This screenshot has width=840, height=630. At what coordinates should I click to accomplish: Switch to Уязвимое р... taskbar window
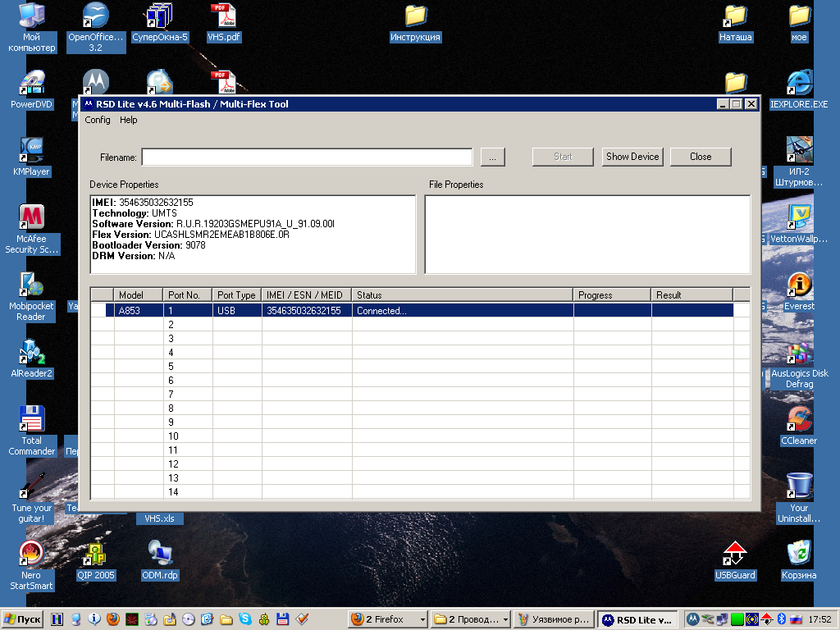555,620
